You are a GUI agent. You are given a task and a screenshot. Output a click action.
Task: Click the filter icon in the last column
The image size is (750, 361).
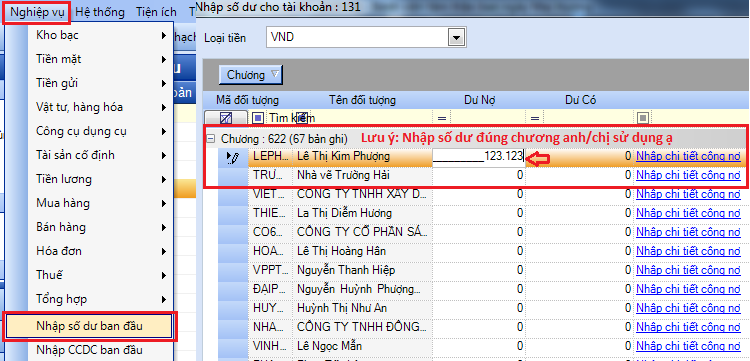pyautogui.click(x=642, y=118)
